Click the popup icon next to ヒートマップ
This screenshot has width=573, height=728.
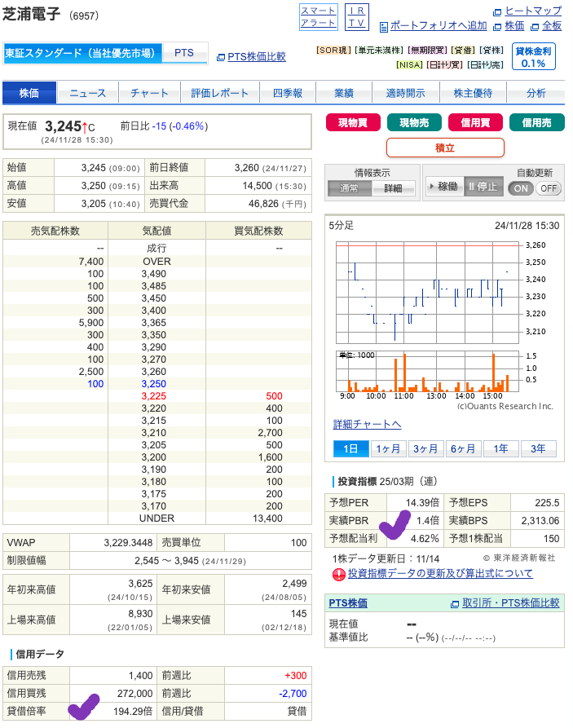coord(497,12)
